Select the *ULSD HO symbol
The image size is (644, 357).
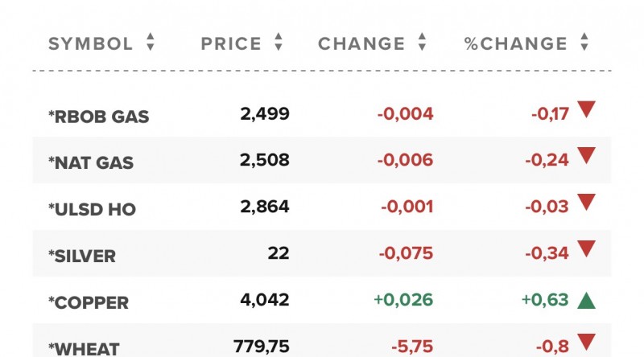[x=92, y=210]
